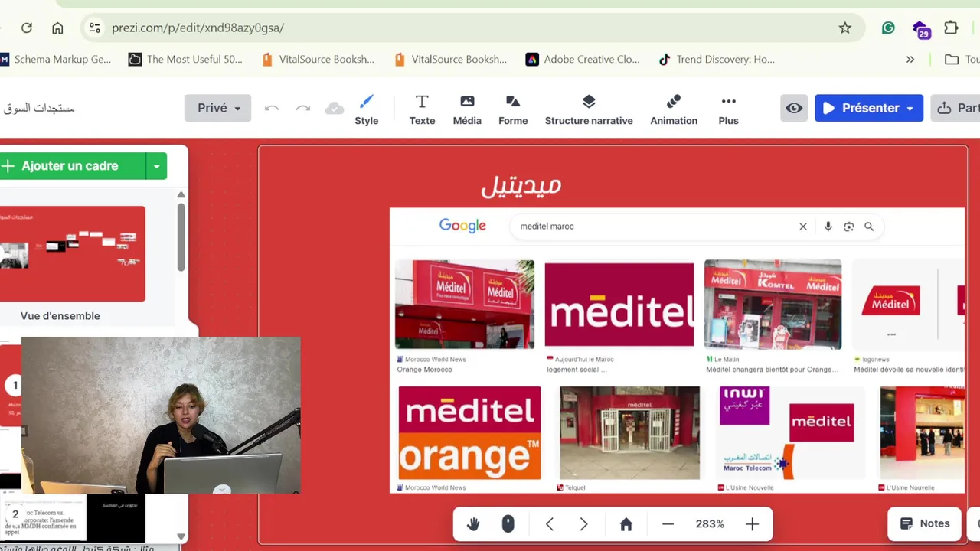
Task: Open the extension with badge 29
Action: (921, 29)
